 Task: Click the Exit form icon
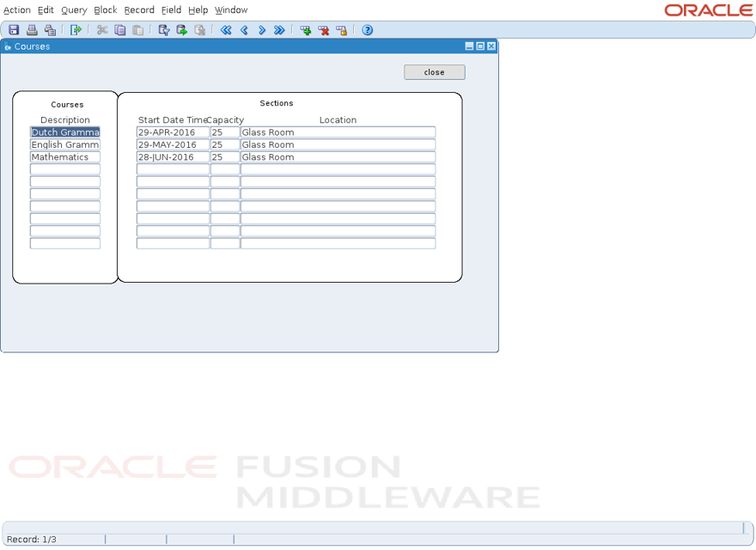(76, 30)
